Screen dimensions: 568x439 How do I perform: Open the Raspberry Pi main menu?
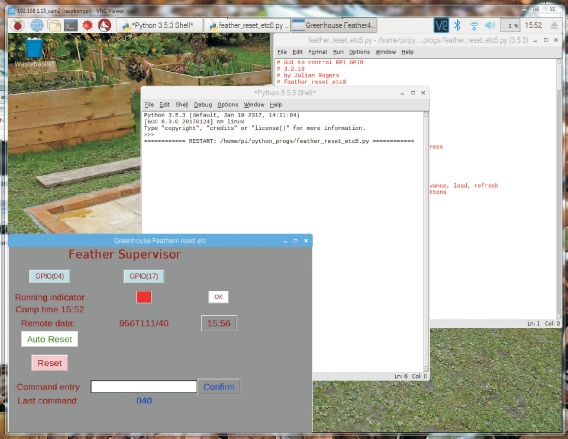17,25
